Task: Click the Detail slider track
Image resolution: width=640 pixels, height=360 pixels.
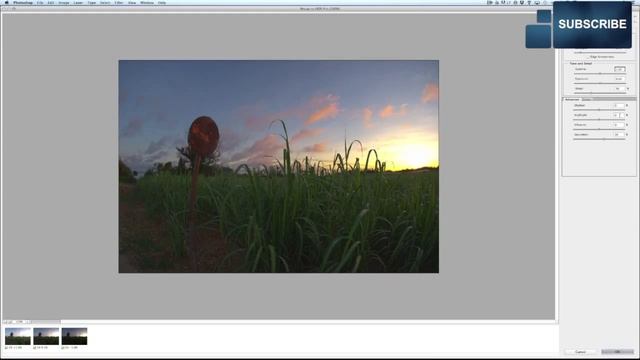Action: (x=600, y=93)
